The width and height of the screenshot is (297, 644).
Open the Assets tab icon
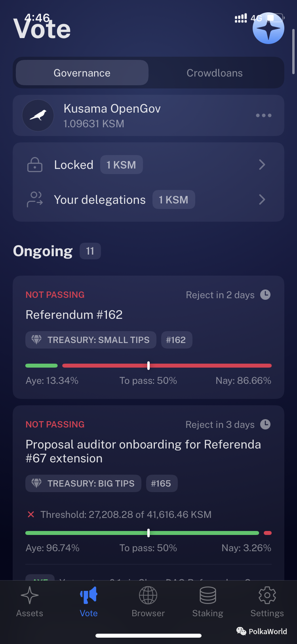click(30, 595)
